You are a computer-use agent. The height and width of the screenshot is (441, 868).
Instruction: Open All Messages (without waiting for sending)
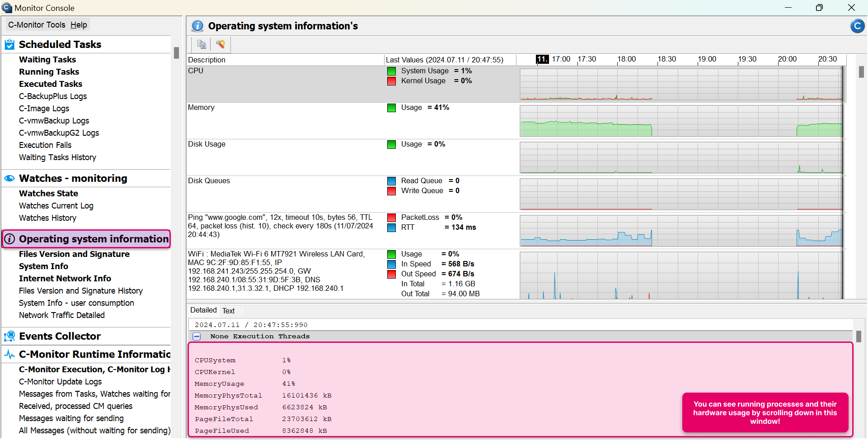[95, 431]
